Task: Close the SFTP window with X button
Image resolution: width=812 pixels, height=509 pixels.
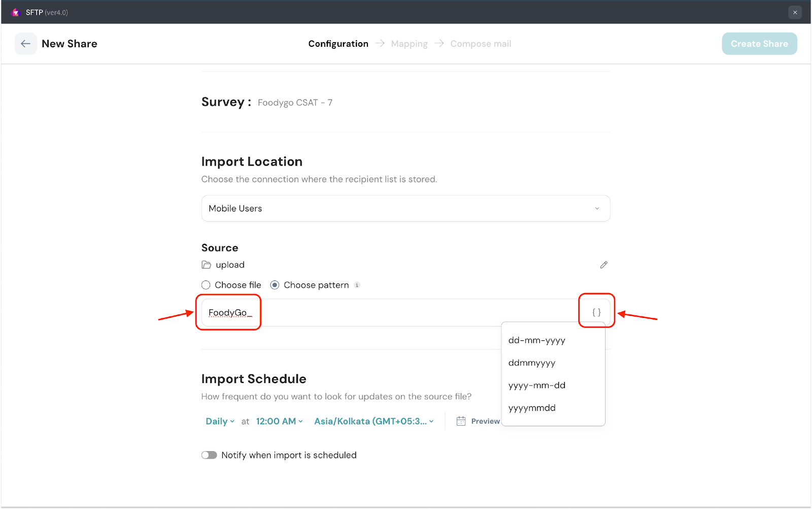Action: (x=795, y=12)
